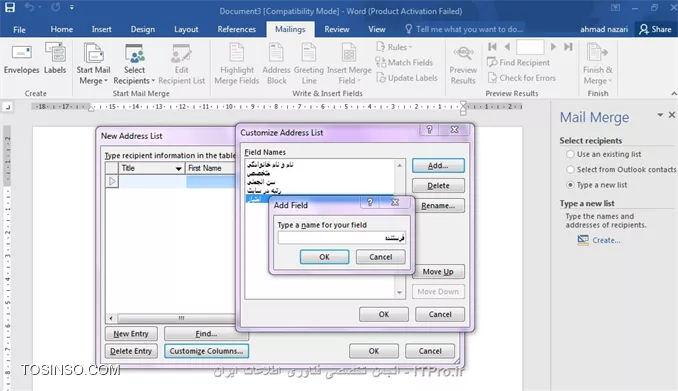Screen dimensions: 678x391
Task: Go to previous record arrow
Action: pos(507,47)
